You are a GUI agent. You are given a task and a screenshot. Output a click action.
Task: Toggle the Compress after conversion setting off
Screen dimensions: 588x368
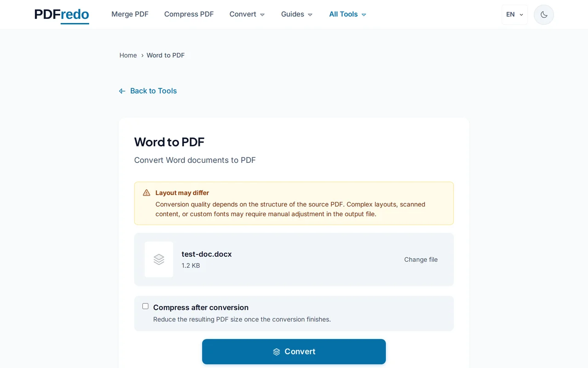coord(145,306)
